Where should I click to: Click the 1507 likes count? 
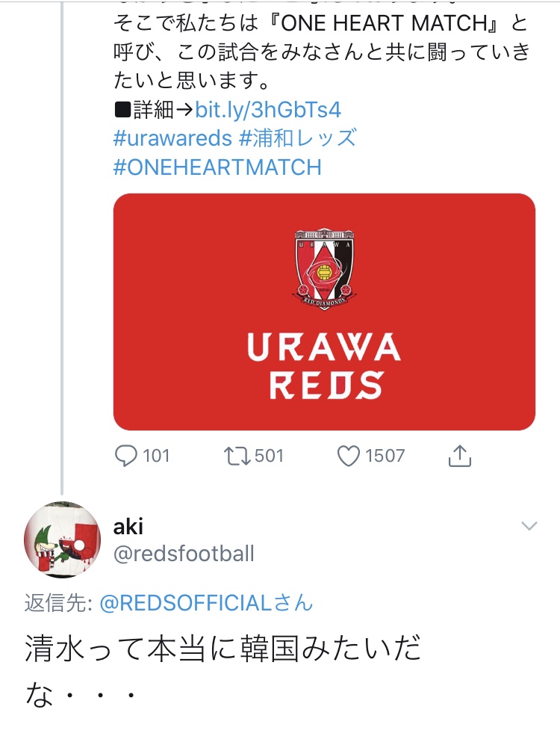click(x=385, y=455)
